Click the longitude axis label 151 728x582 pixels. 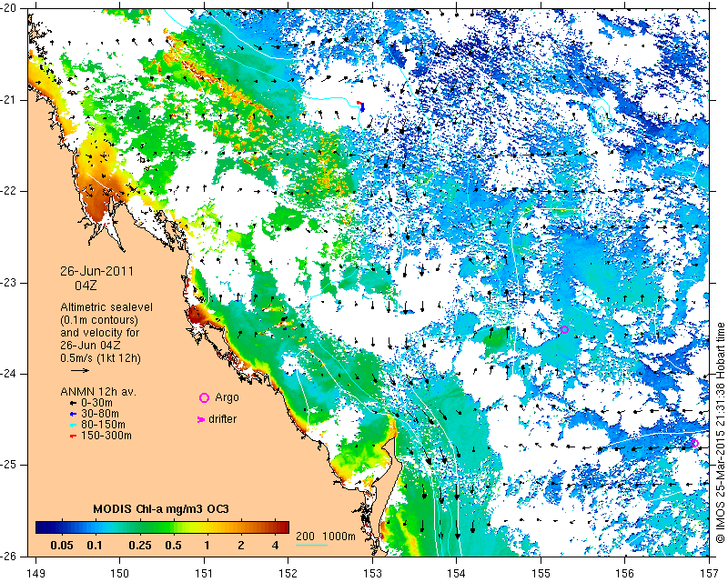pyautogui.click(x=204, y=573)
